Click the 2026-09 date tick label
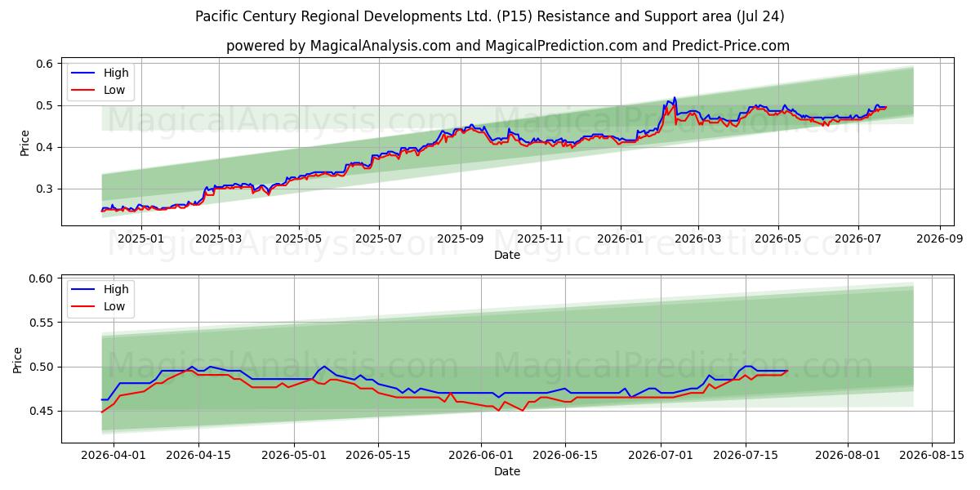This screenshot has height=490, width=980. click(x=940, y=238)
